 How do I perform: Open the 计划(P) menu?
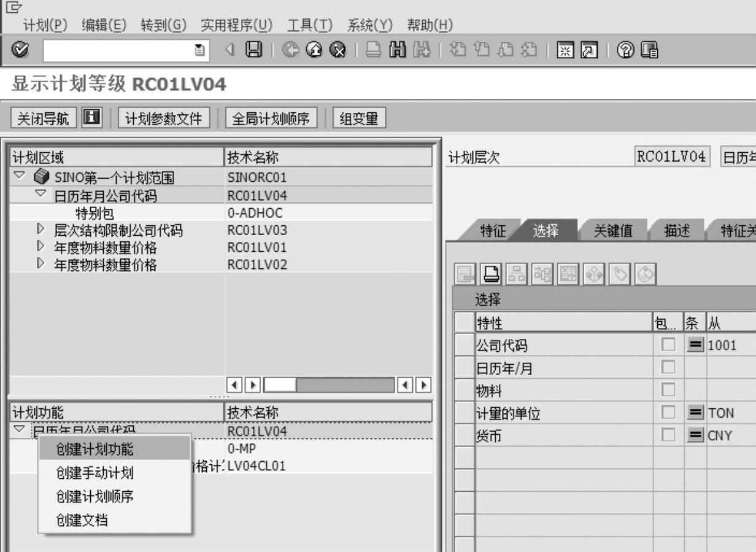45,25
